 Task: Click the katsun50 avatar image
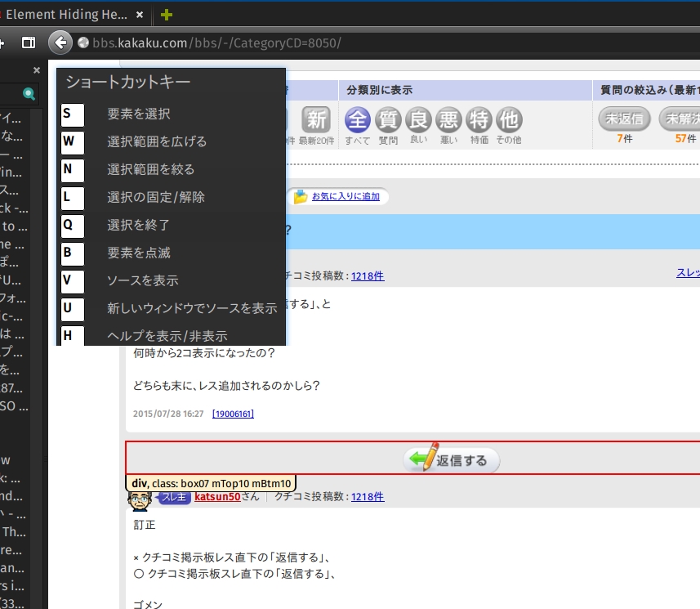[140, 500]
